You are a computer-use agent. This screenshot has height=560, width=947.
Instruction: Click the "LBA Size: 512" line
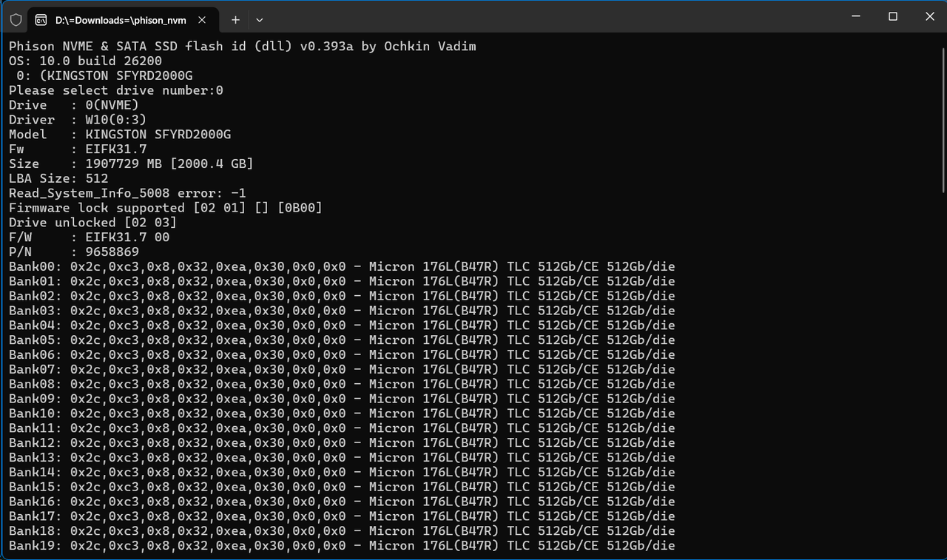(x=58, y=178)
